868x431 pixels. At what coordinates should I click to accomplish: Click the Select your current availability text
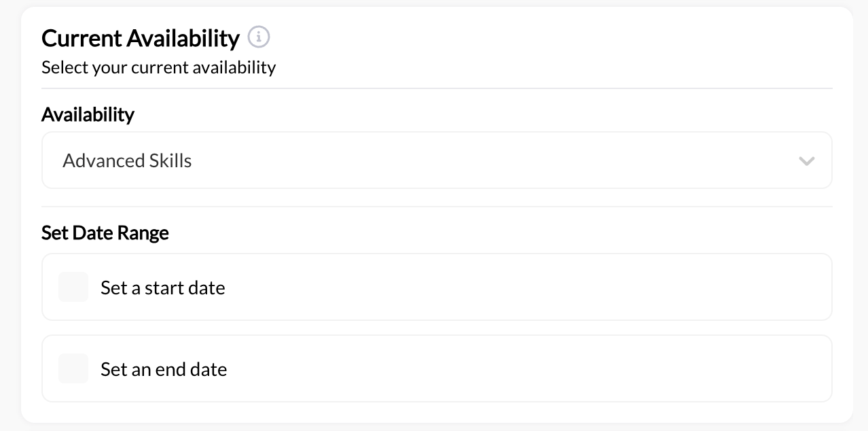tap(158, 67)
